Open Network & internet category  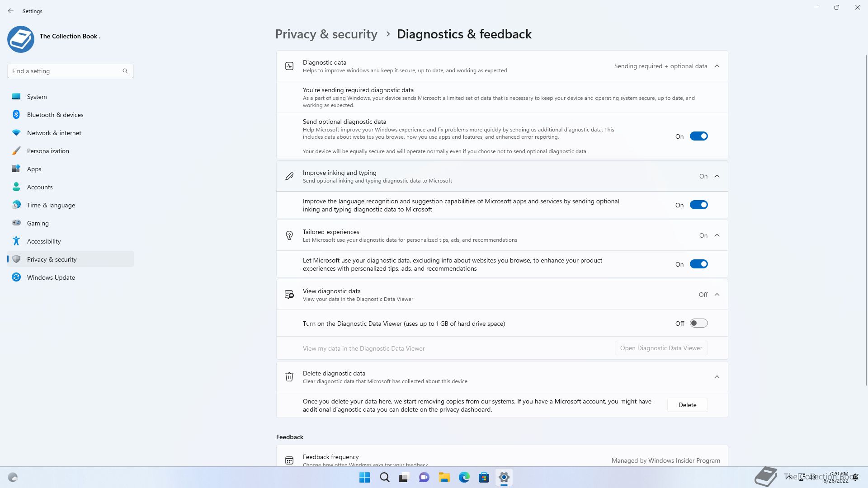[71, 133]
